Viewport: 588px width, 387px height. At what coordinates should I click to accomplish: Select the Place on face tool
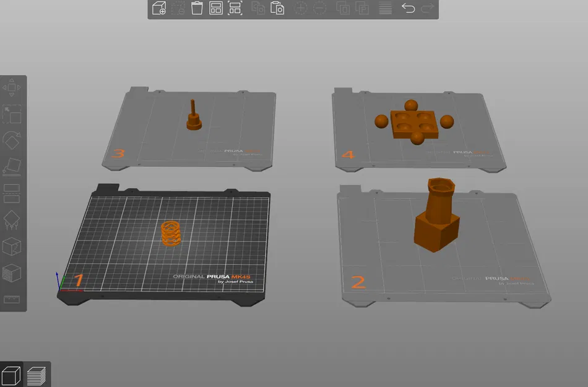(12, 167)
